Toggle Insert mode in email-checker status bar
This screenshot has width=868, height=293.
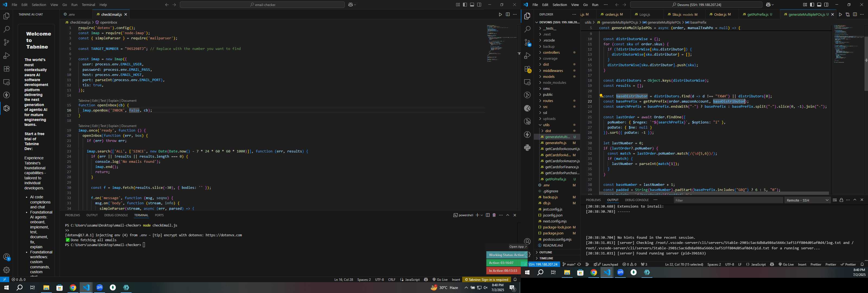(456, 279)
